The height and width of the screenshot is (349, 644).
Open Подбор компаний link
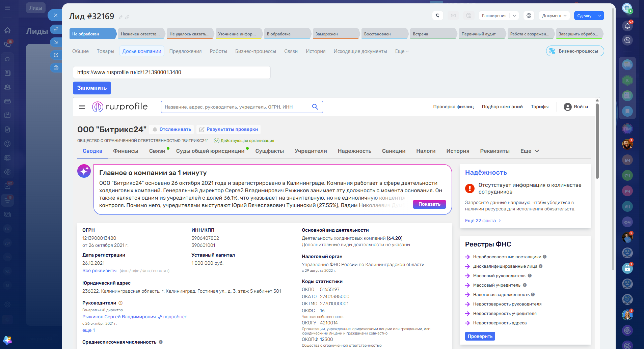pyautogui.click(x=502, y=107)
